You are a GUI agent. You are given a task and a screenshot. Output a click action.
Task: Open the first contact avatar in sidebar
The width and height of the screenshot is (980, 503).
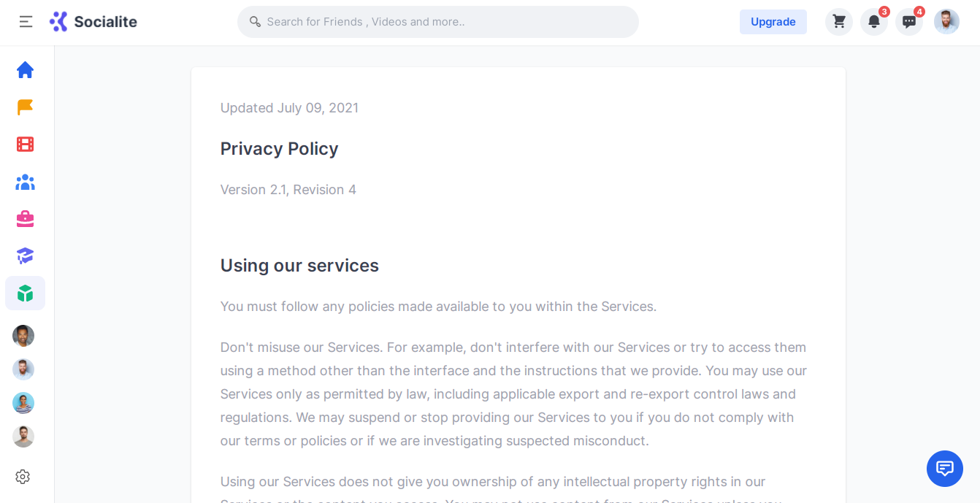pyautogui.click(x=23, y=336)
